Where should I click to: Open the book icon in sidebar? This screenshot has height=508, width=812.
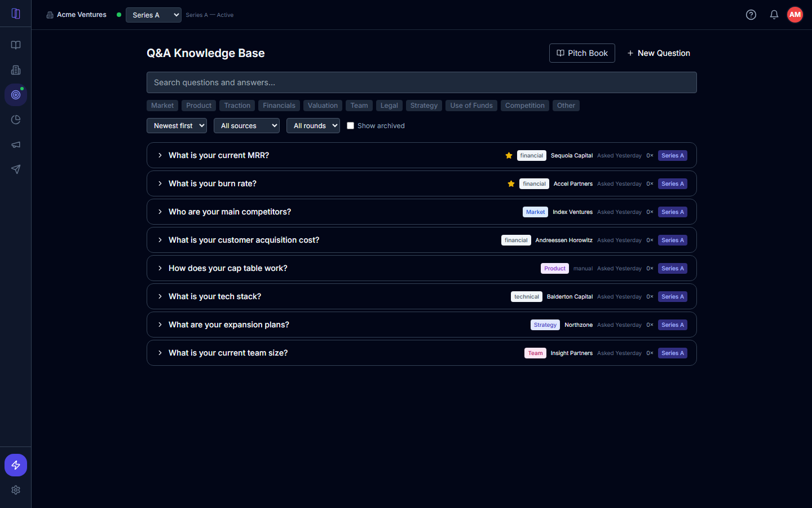pyautogui.click(x=16, y=45)
